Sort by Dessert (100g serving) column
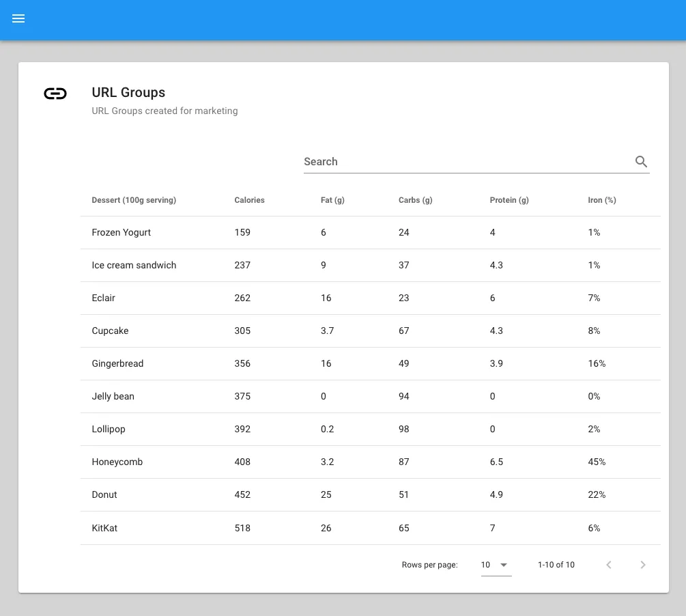 (x=134, y=200)
